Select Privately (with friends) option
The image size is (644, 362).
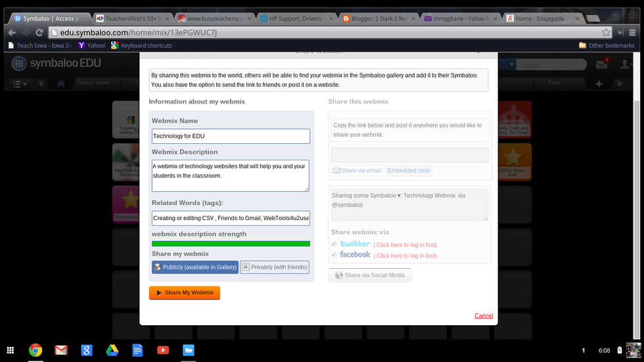click(x=275, y=267)
